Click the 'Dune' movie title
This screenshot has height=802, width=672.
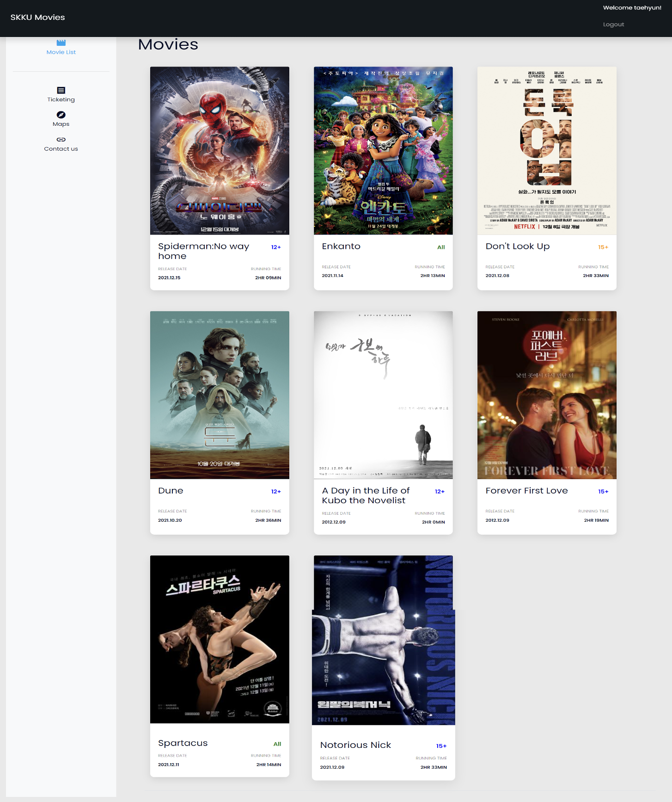pos(171,491)
